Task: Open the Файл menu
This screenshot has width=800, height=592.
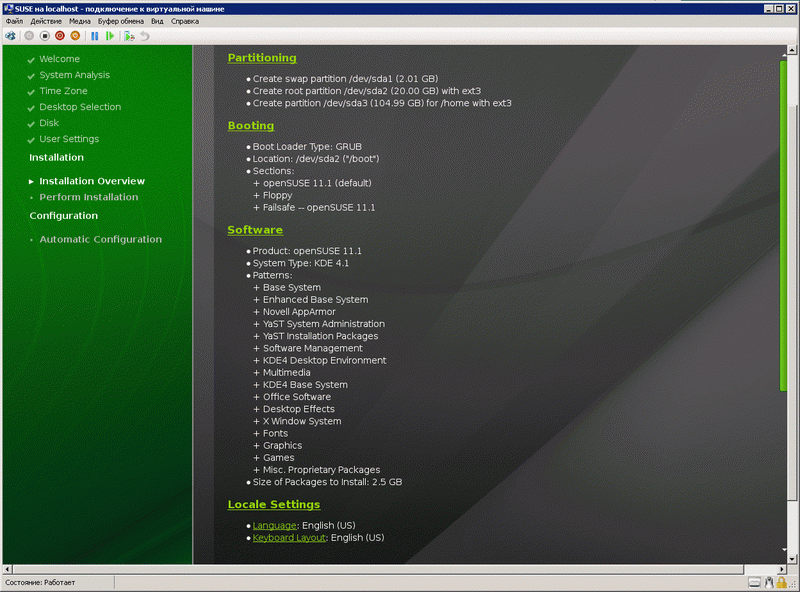Action: coord(14,21)
